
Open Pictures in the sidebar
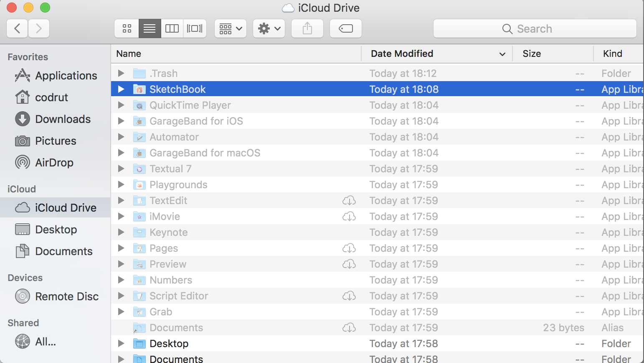tap(56, 141)
